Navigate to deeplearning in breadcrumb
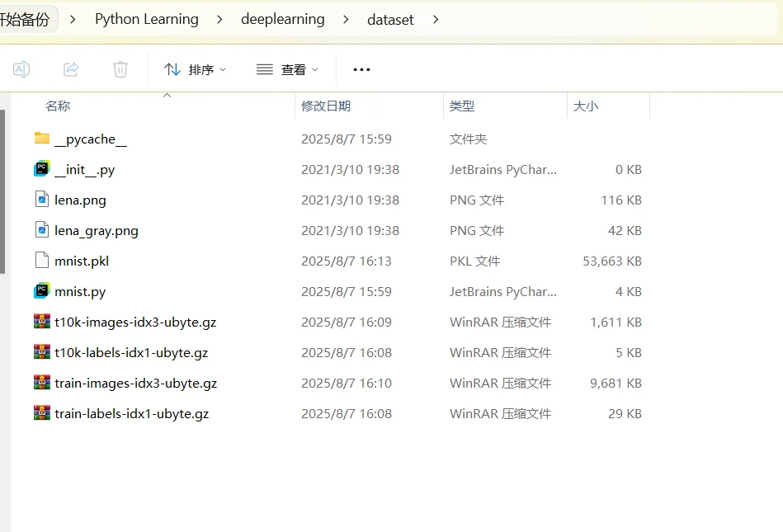The height and width of the screenshot is (532, 783). coord(283,19)
